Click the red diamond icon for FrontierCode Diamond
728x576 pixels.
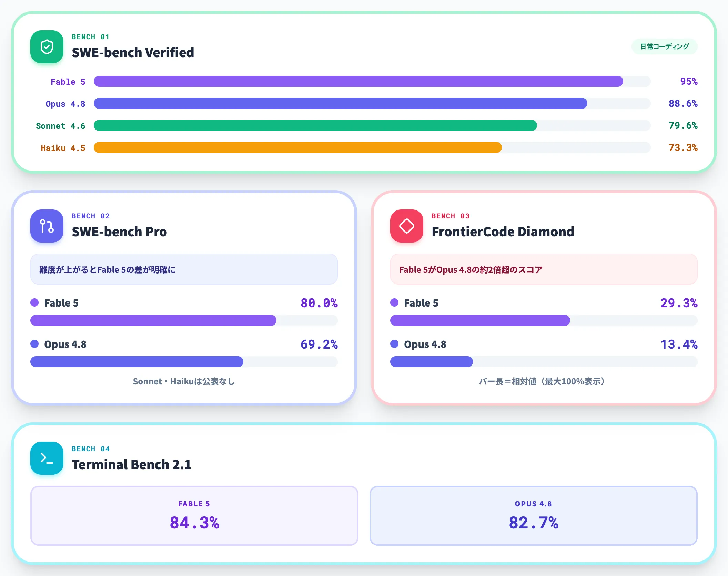[x=407, y=226]
